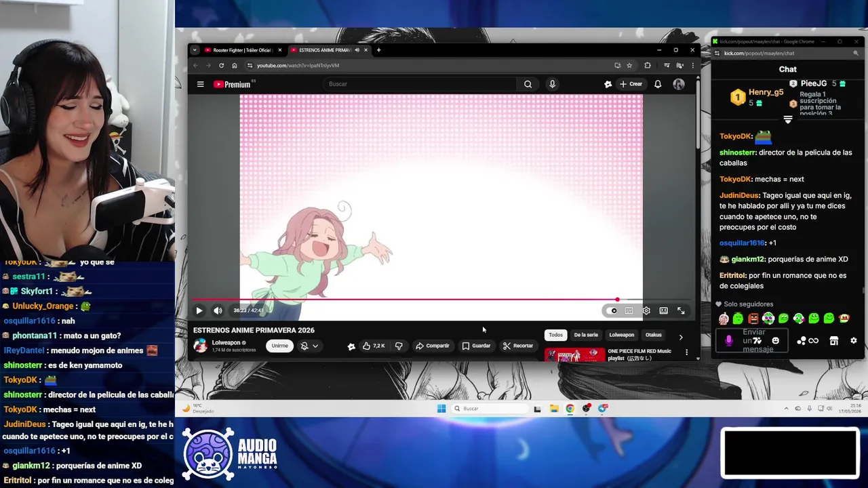This screenshot has height=488, width=868.
Task: Click the Windows taskbar Buscar box
Action: [491, 409]
